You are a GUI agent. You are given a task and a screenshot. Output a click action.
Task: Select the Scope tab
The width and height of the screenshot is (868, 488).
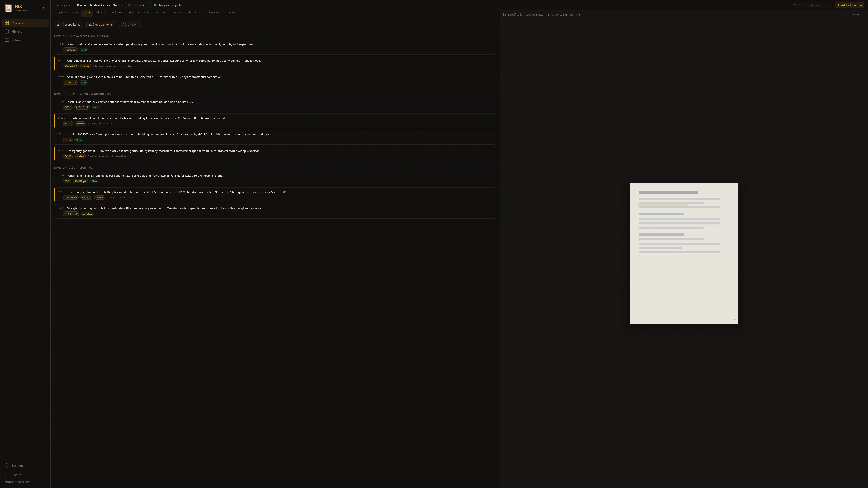pos(87,13)
